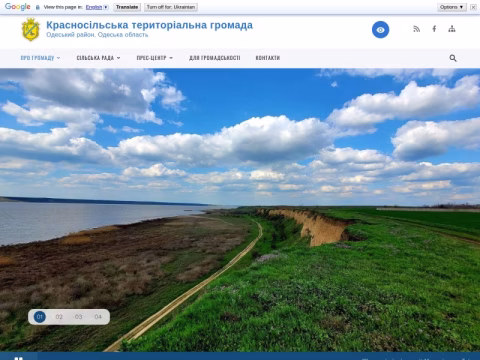Viewport: 480px width, 360px height.
Task: Open ДЛЯ ГРОМАДСЬКОСТІ menu item
Action: 215,58
